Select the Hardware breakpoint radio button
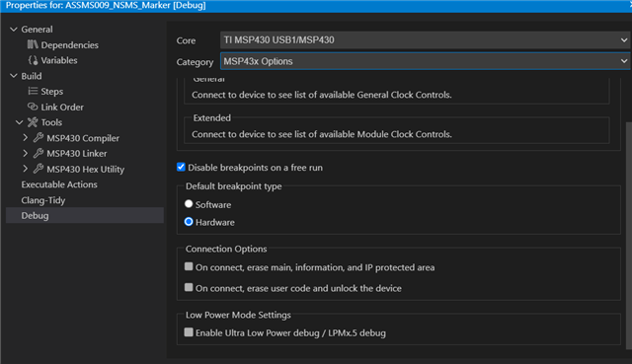 [189, 222]
